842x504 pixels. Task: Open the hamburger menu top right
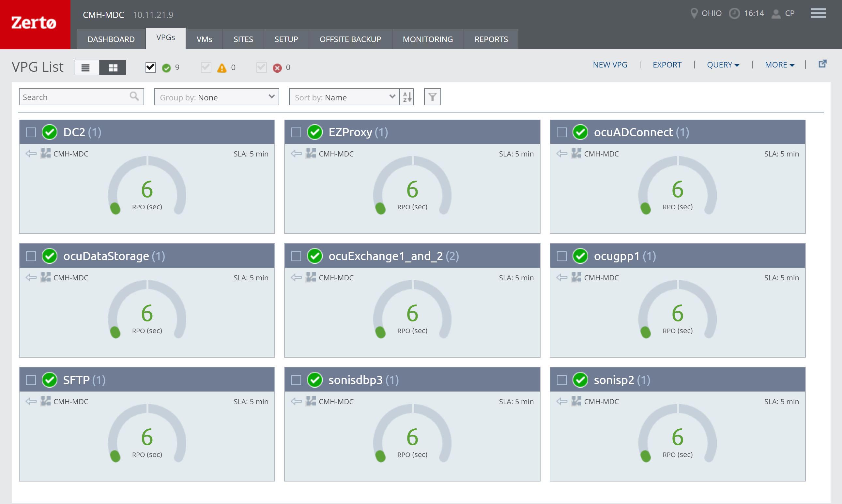click(x=818, y=13)
